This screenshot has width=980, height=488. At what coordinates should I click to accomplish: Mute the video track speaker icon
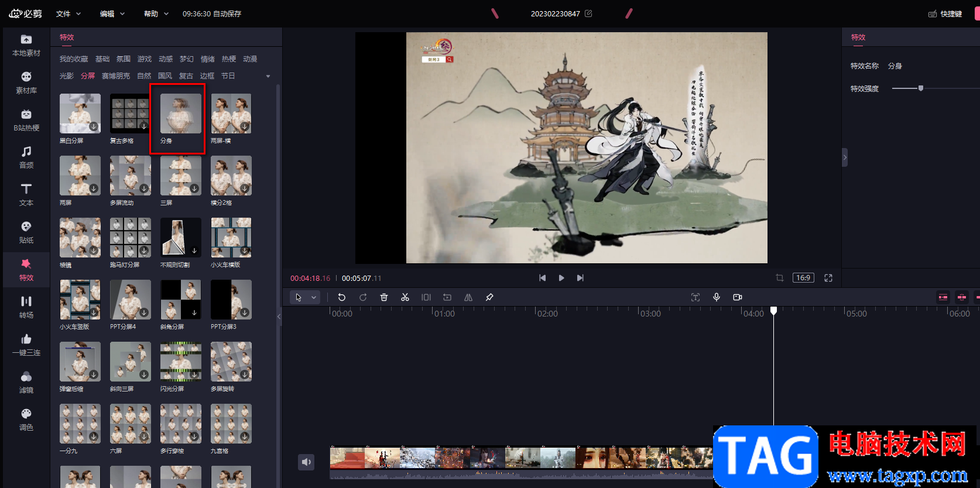pos(306,462)
